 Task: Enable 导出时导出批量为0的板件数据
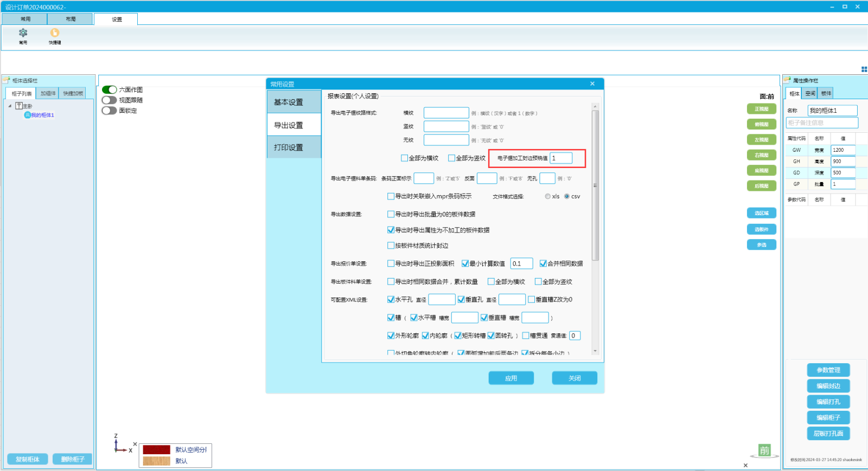click(391, 214)
